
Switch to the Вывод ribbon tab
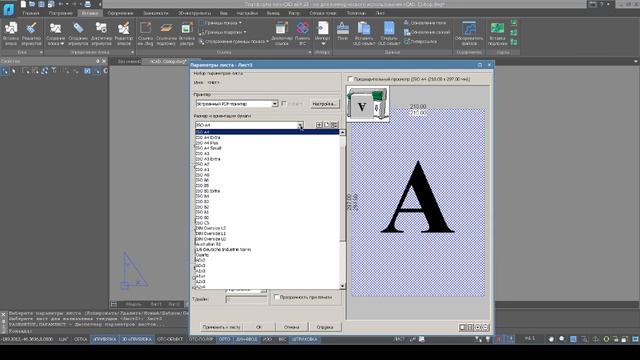pos(273,13)
